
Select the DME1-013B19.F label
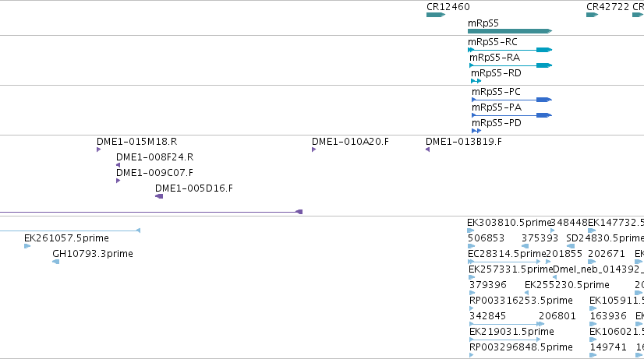point(464,142)
